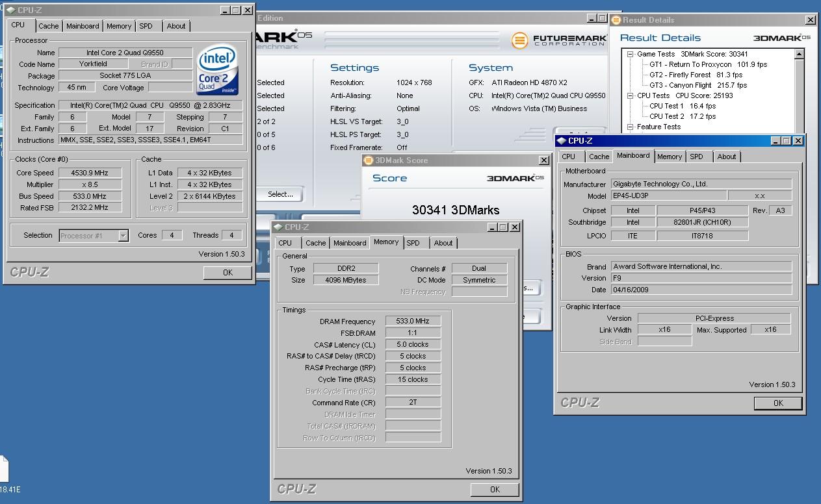821x504 pixels.
Task: Click the Result Details scrollbar up arrow
Action: tap(800, 55)
